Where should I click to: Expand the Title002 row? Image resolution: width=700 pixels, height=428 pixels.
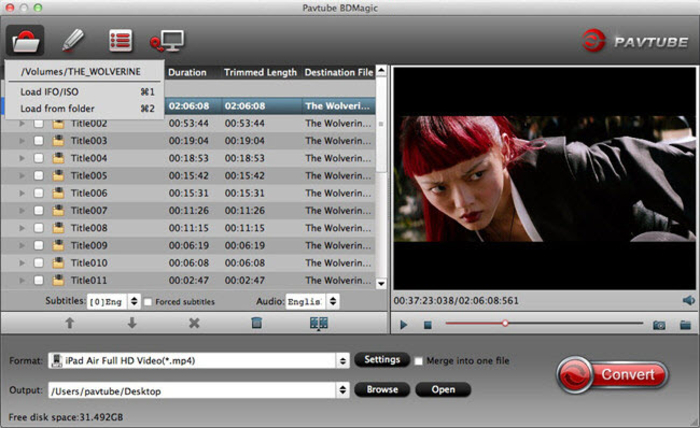tap(22, 123)
